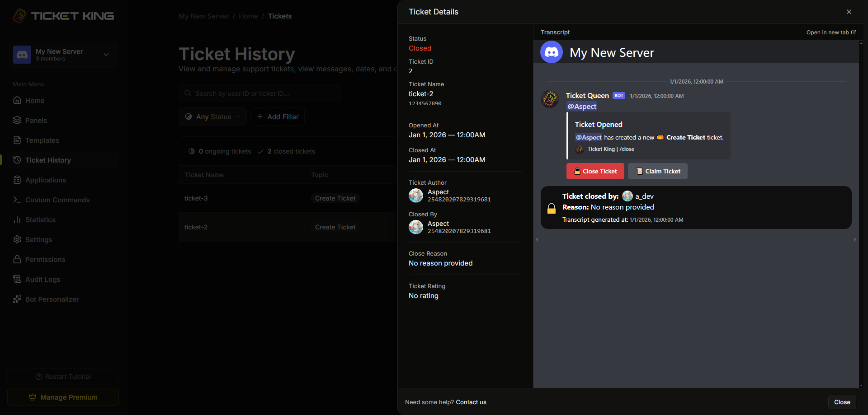868x415 pixels.
Task: Click the Claim Ticket button
Action: pyautogui.click(x=658, y=171)
